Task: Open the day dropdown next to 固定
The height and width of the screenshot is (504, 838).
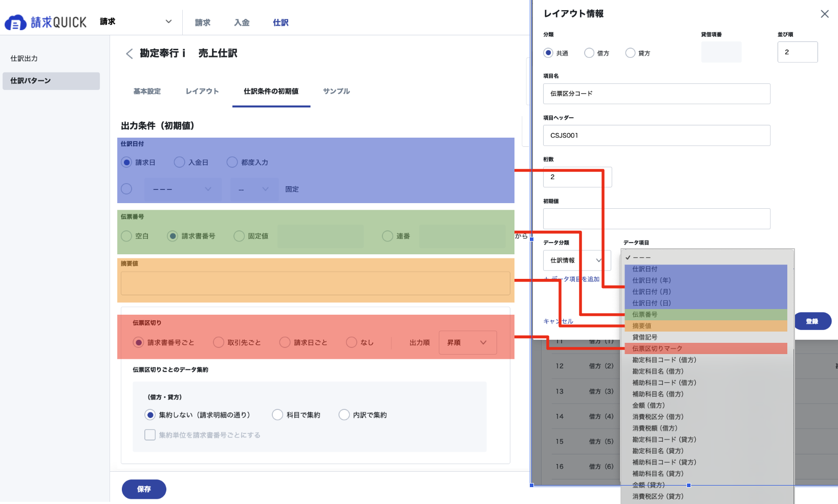Action: (x=254, y=189)
